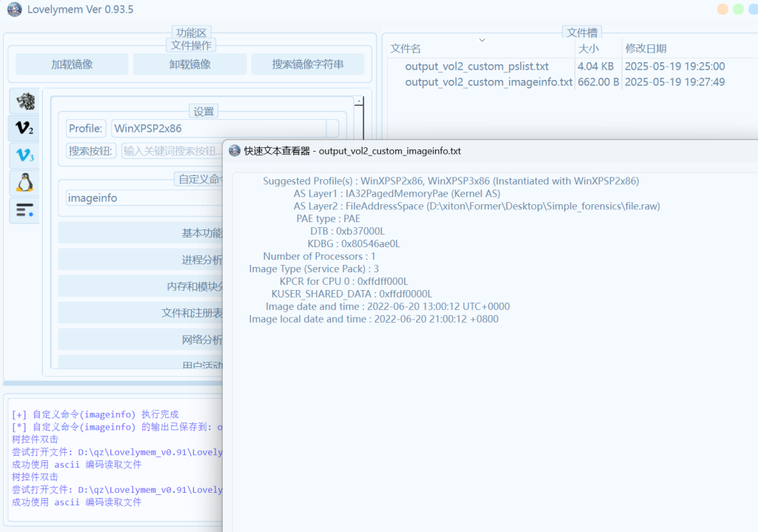Viewport: 758px width, 532px height.
Task: Switch to the Volatility 3 sidebar tab
Action: [24, 155]
